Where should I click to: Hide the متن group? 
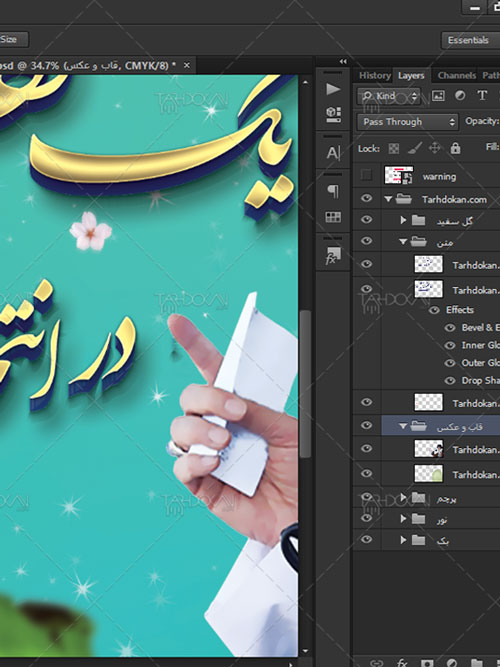pyautogui.click(x=366, y=241)
